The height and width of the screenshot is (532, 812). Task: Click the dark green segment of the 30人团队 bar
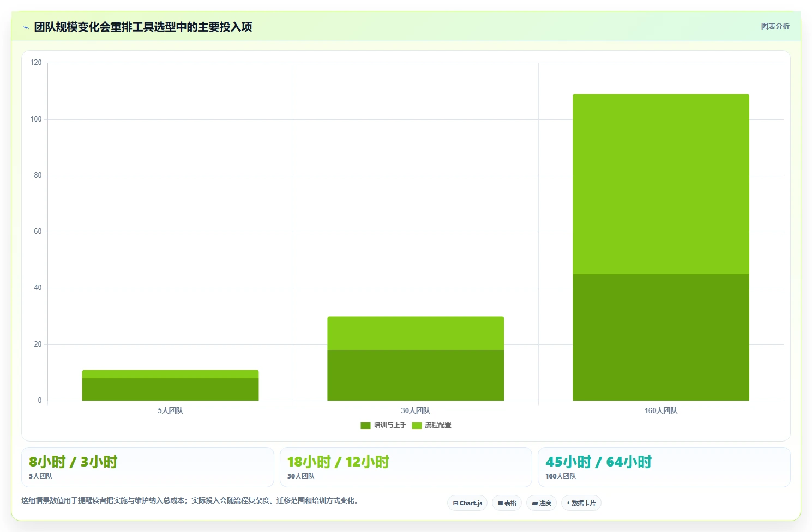[416, 376]
